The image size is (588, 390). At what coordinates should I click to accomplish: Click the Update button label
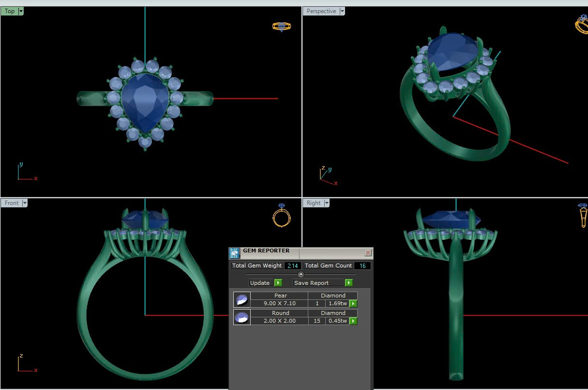click(260, 283)
